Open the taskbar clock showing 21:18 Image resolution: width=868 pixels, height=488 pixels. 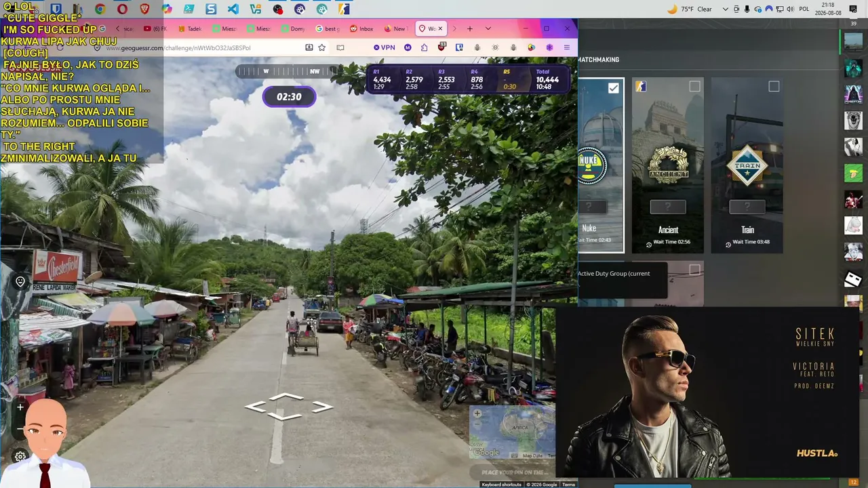pyautogui.click(x=828, y=9)
